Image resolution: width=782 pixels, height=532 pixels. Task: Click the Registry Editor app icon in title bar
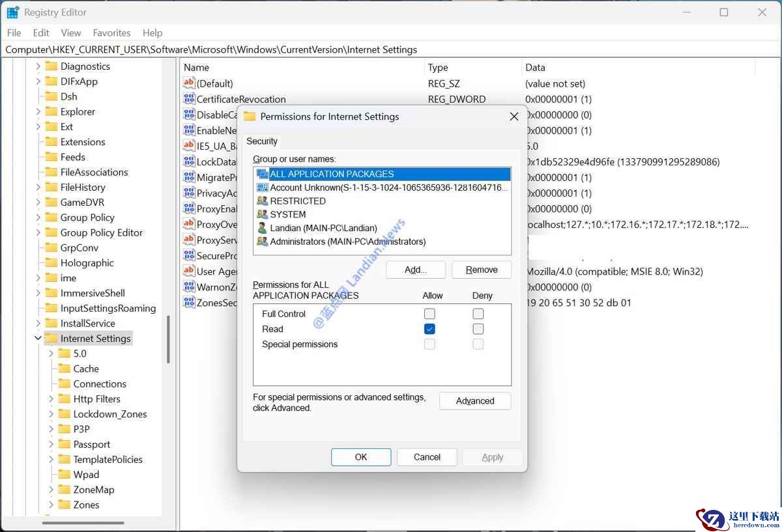[x=13, y=12]
